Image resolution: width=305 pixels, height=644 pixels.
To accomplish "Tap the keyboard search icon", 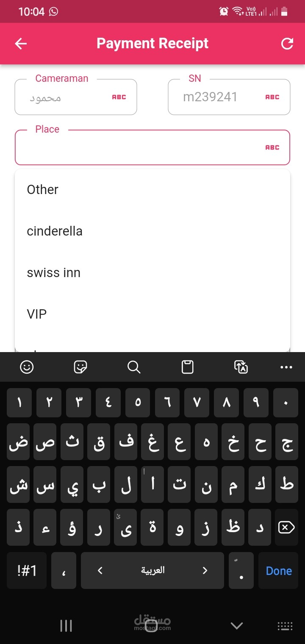I will [134, 367].
